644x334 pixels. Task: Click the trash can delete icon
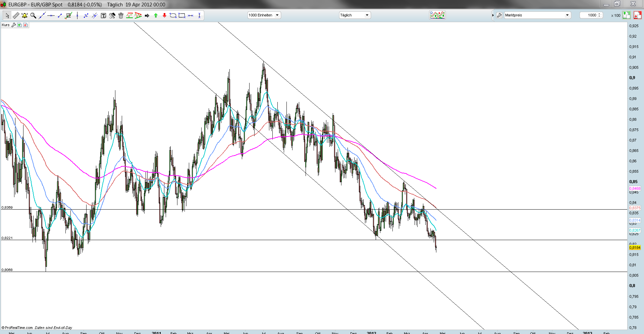pyautogui.click(x=121, y=15)
